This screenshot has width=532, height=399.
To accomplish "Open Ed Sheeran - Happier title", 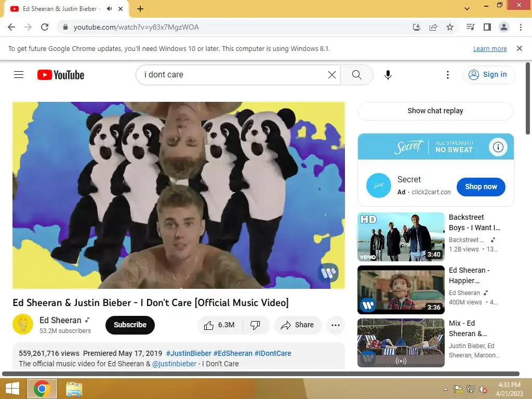I will [x=469, y=275].
